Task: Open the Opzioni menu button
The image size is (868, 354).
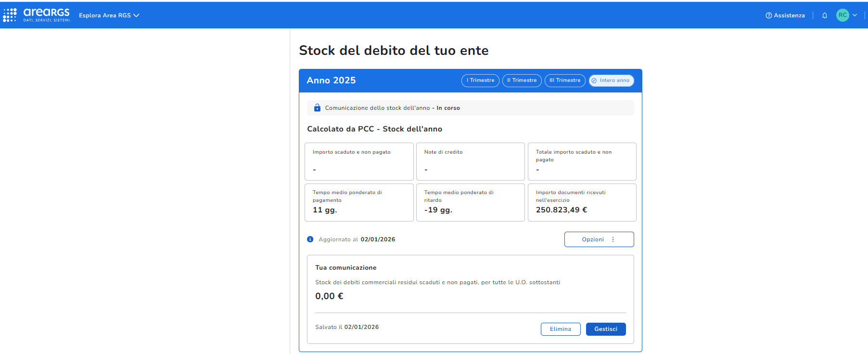Action: pyautogui.click(x=599, y=239)
